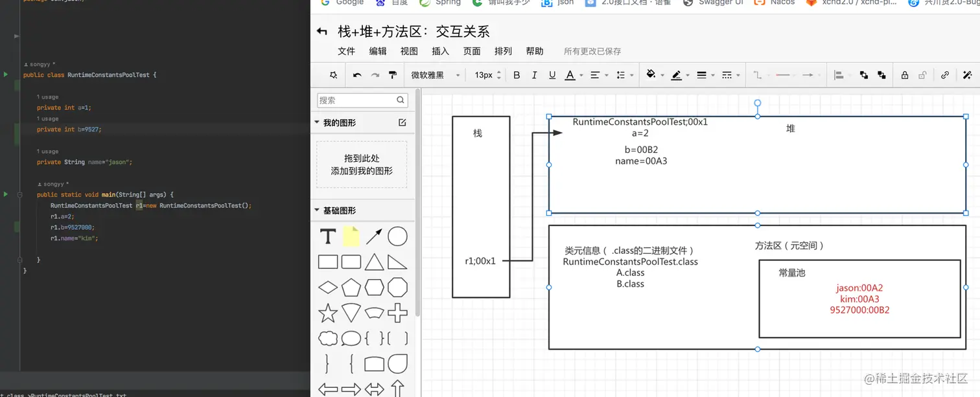Select the diagonal arrow line shape

point(374,236)
